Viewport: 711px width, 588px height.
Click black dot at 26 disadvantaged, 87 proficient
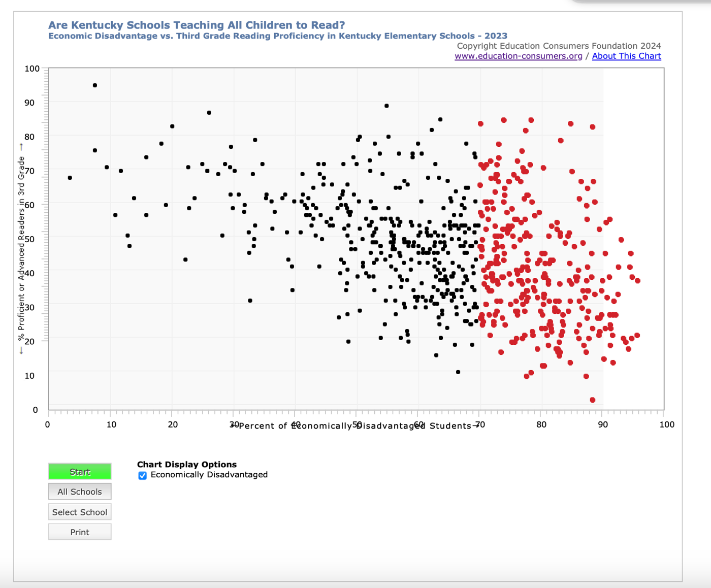coord(209,113)
